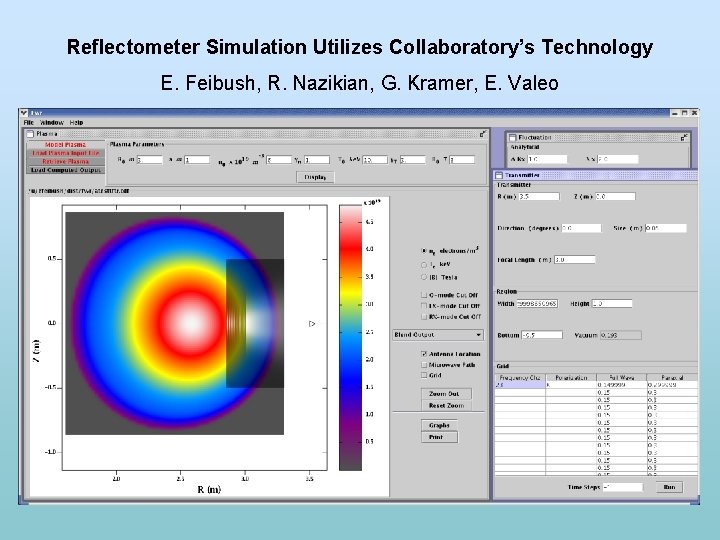Image resolution: width=720 pixels, height=540 pixels.
Task: Uncheck the Antenna Location checkbox
Action: tap(424, 354)
